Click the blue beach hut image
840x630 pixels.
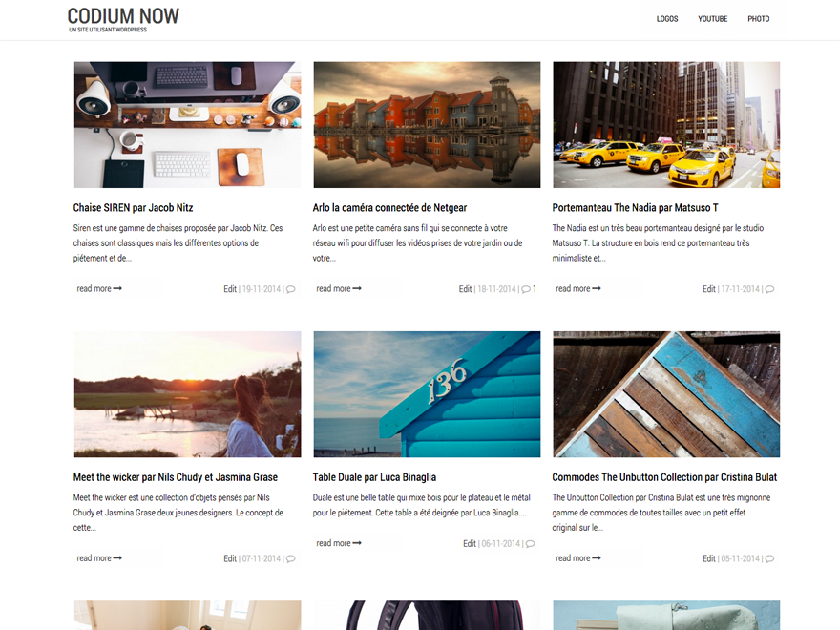(x=427, y=394)
